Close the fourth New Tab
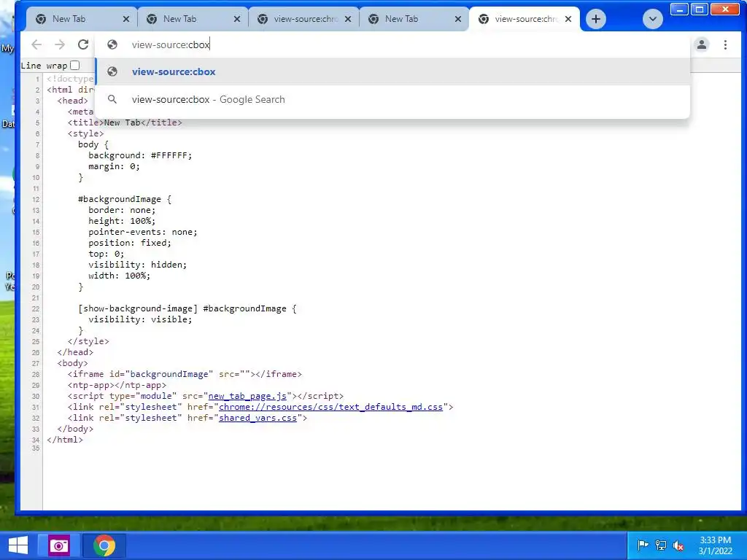The width and height of the screenshot is (747, 560). [458, 19]
